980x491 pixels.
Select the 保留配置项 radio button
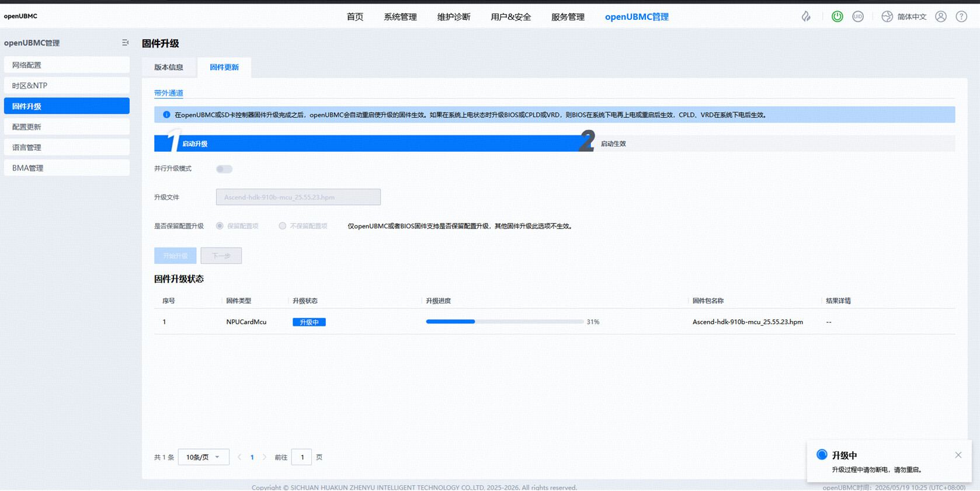point(220,226)
